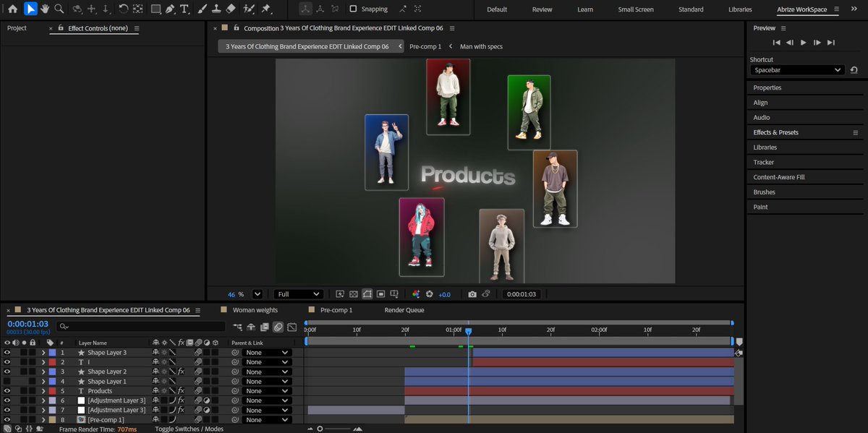Select the Eraser tool

tap(231, 9)
